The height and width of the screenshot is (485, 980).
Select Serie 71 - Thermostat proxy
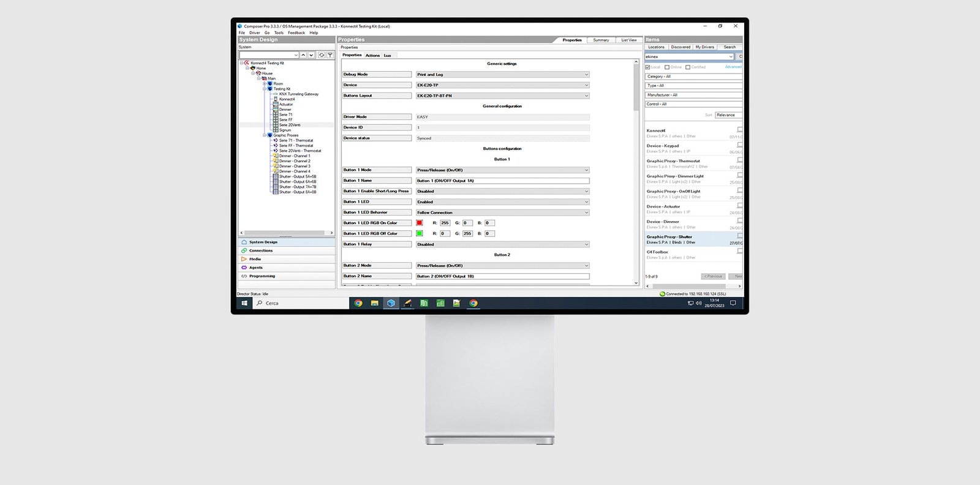(296, 140)
